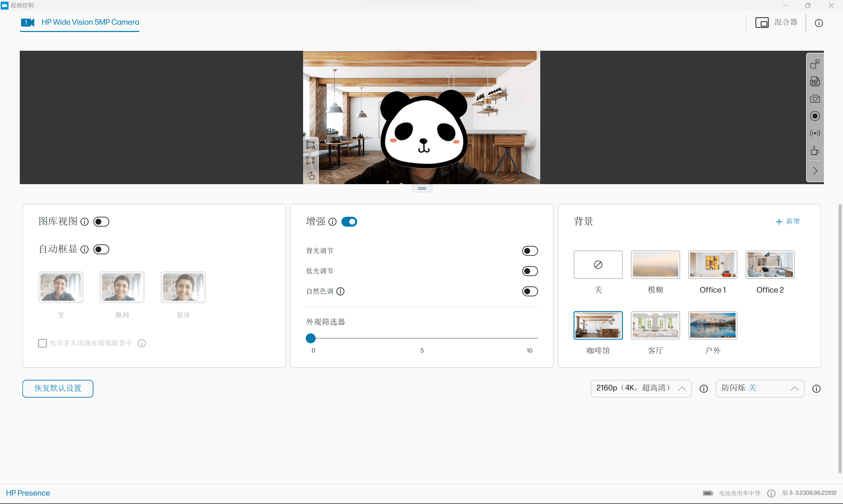Select the 咖啡馆 background
Screen dimensions: 843x504
tap(598, 325)
